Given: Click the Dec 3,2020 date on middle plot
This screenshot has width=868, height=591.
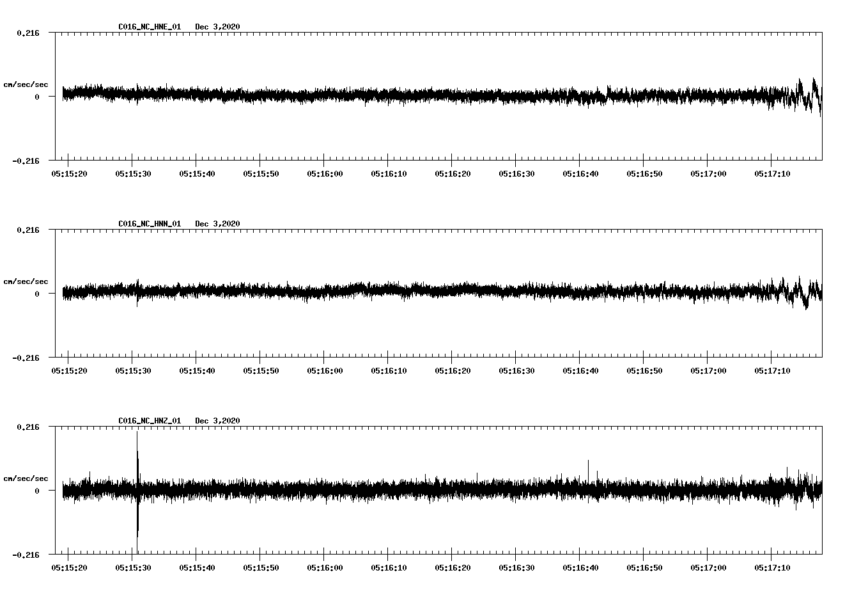Looking at the screenshot, I should 218,224.
